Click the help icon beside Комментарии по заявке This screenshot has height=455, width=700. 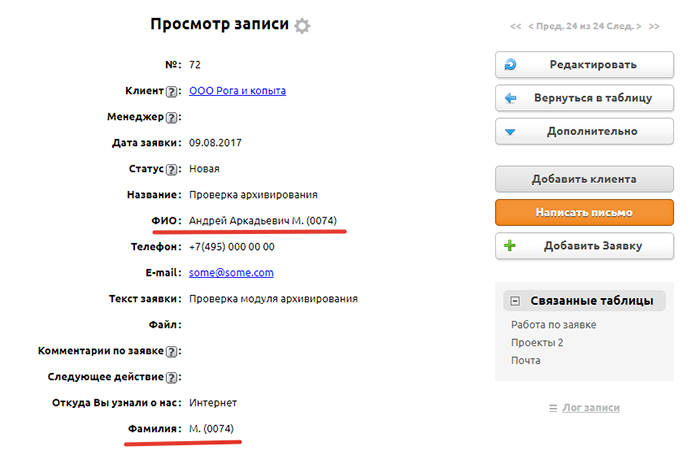[171, 352]
